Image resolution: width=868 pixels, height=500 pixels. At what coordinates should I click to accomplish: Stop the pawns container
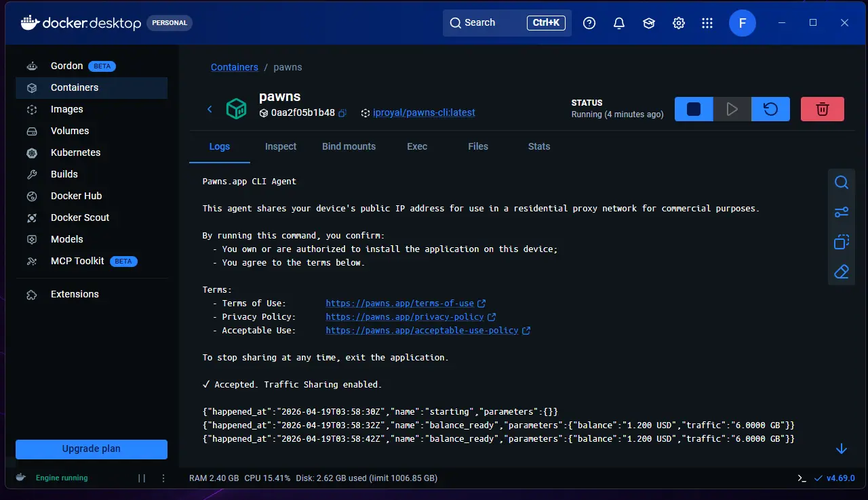(x=694, y=109)
